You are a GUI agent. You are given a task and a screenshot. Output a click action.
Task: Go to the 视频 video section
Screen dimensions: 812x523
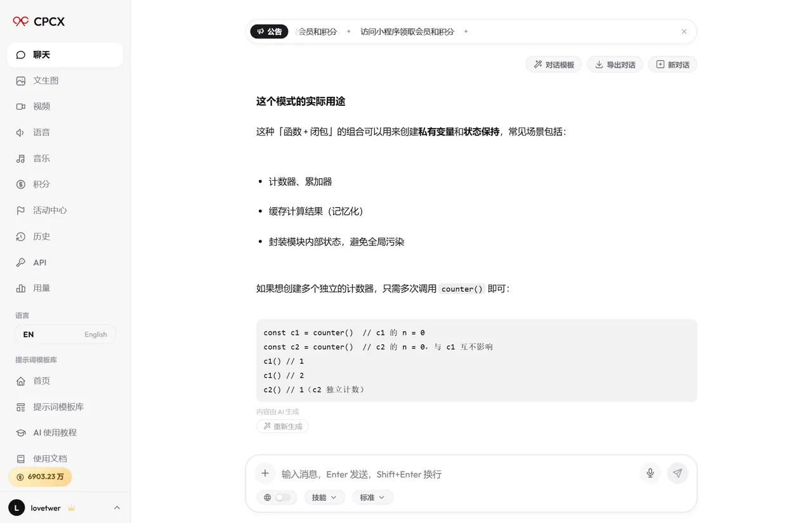pos(65,107)
